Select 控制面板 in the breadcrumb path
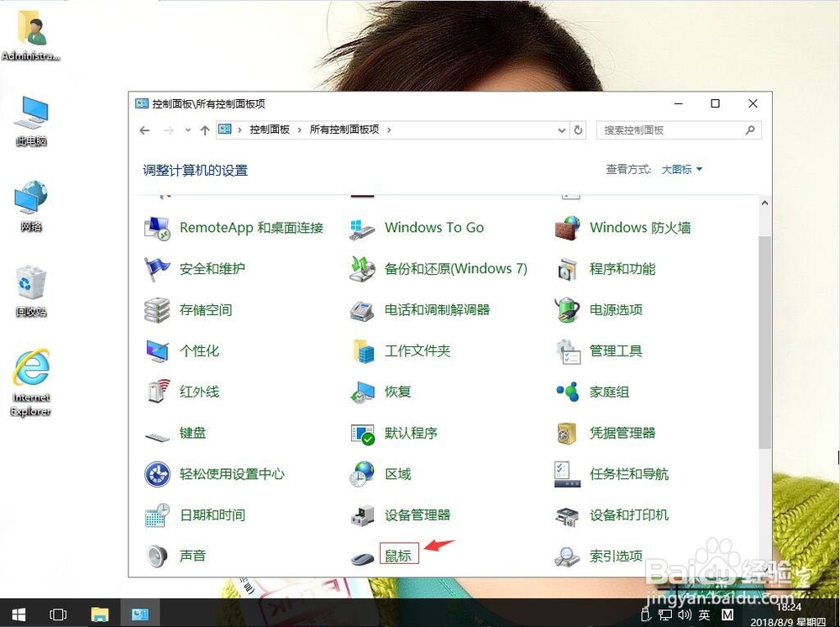This screenshot has width=840, height=627. (x=267, y=130)
